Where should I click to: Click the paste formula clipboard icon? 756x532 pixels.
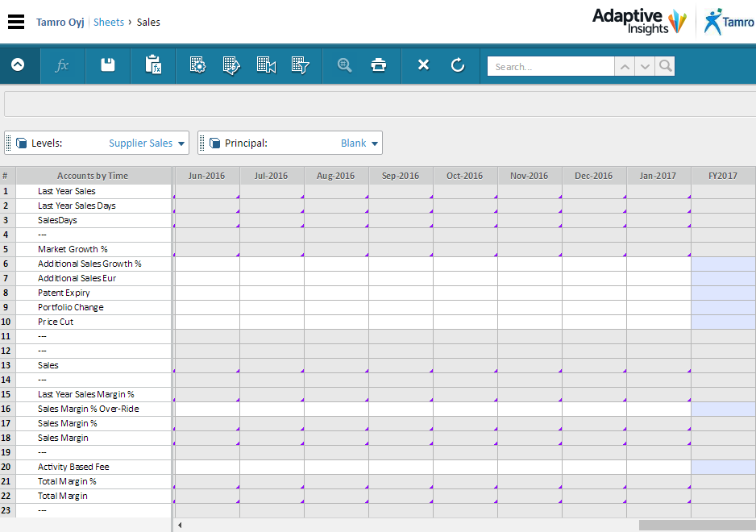(153, 64)
